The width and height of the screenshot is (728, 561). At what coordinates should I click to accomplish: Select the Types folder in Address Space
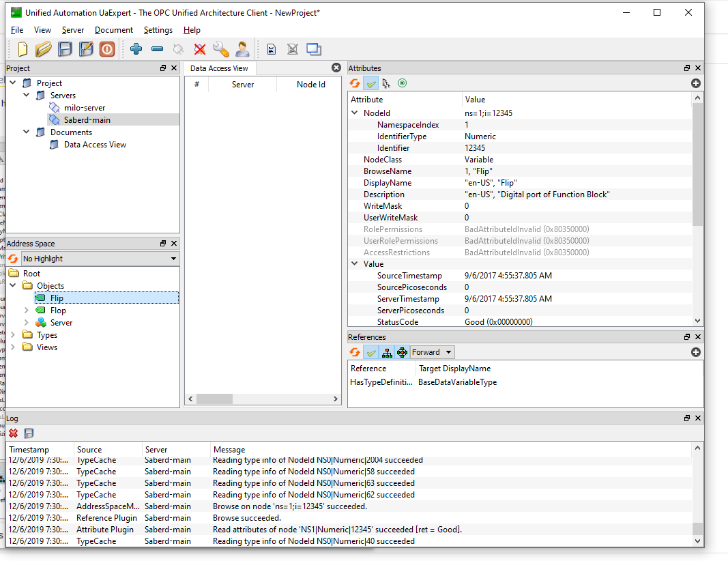[x=47, y=335]
